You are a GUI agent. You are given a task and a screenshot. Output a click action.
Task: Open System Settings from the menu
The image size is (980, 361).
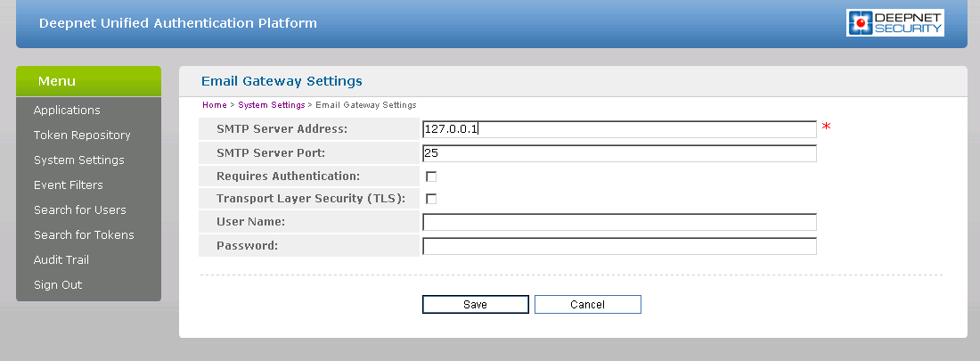click(79, 160)
